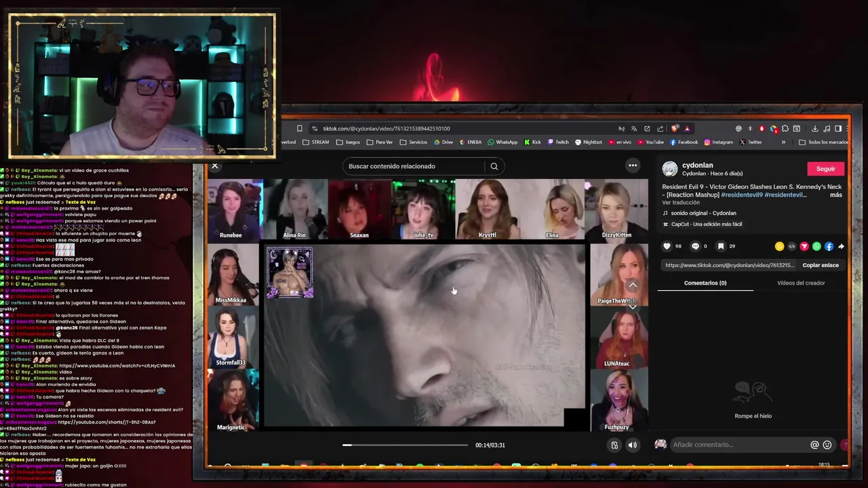Like the video with heart icon
Image resolution: width=868 pixels, height=488 pixels.
coord(667,246)
